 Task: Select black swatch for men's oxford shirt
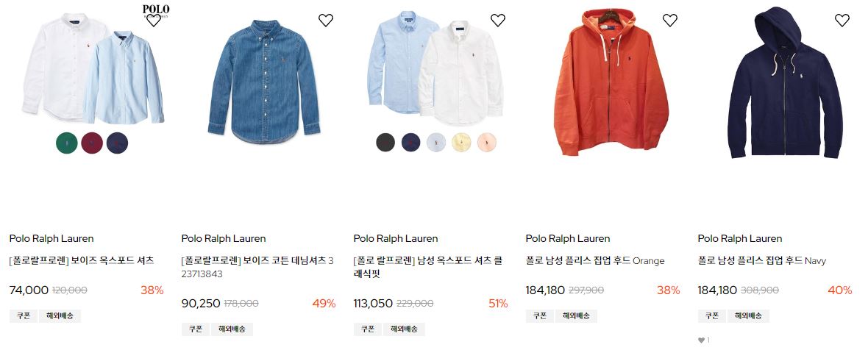(385, 142)
